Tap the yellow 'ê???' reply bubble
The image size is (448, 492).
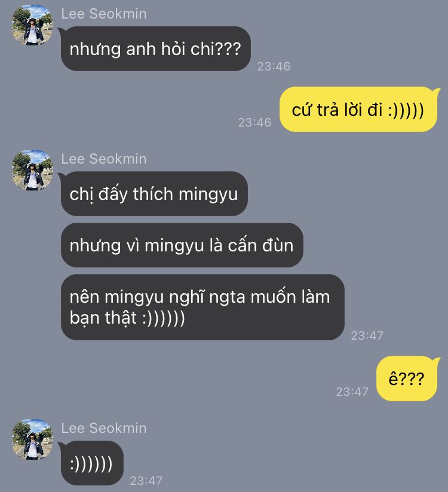(408, 379)
